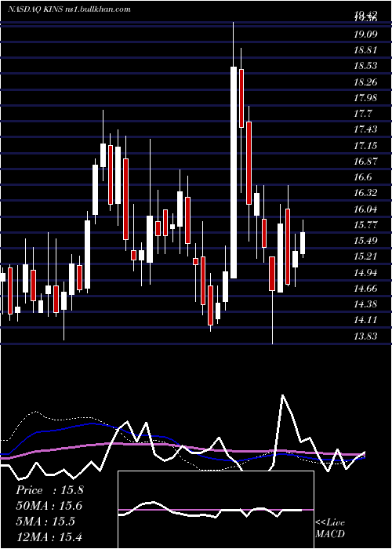Click the 16.04 price axis label
Viewport: 392px width, 549px height.
coord(365,209)
